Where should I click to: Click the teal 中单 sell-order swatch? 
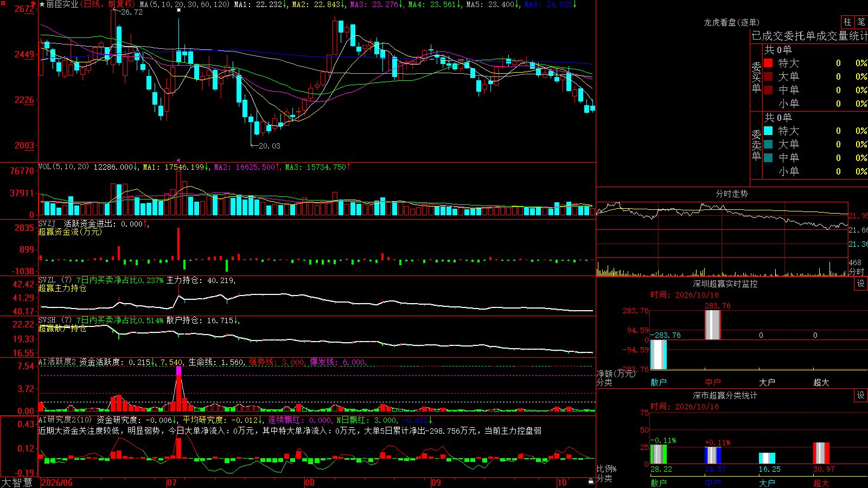[768, 158]
